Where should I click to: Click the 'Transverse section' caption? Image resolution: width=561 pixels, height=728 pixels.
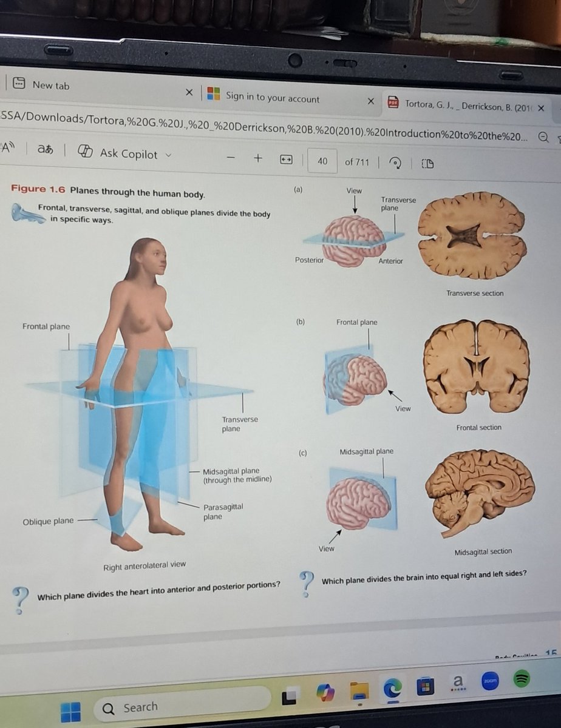(x=475, y=293)
